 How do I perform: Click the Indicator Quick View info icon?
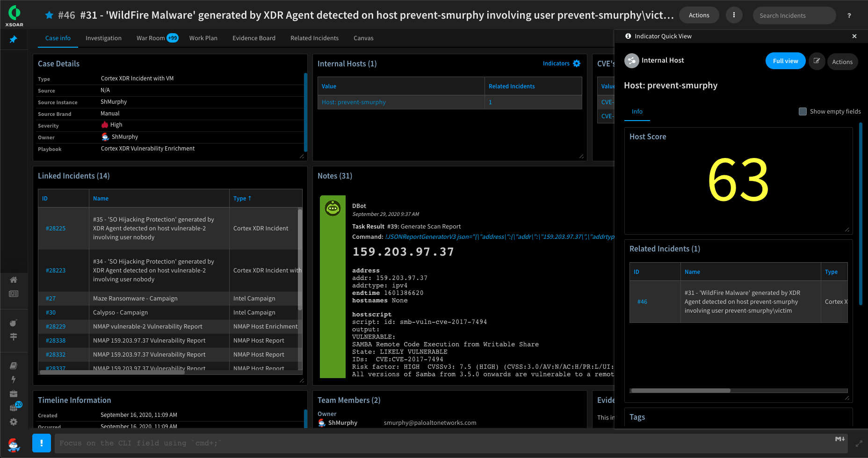pyautogui.click(x=628, y=36)
